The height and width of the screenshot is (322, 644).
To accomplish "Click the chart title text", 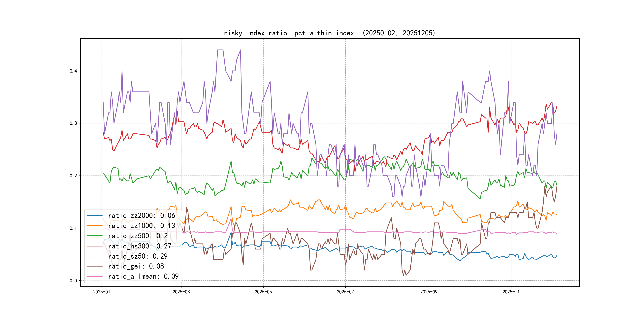I will (330, 33).
